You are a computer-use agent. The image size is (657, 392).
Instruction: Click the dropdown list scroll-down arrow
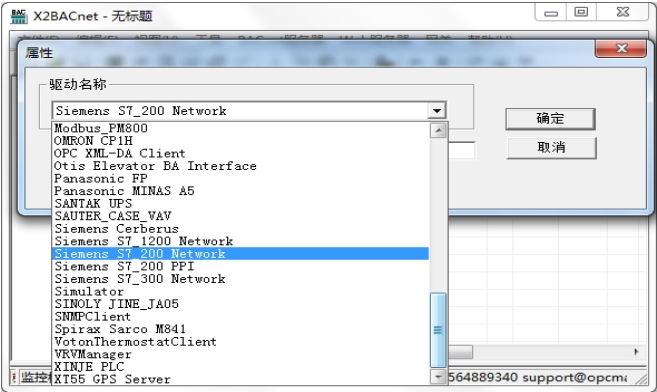(438, 377)
